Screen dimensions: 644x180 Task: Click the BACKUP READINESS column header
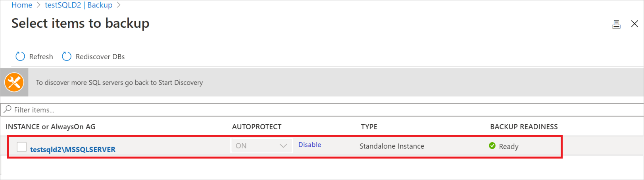coord(524,127)
